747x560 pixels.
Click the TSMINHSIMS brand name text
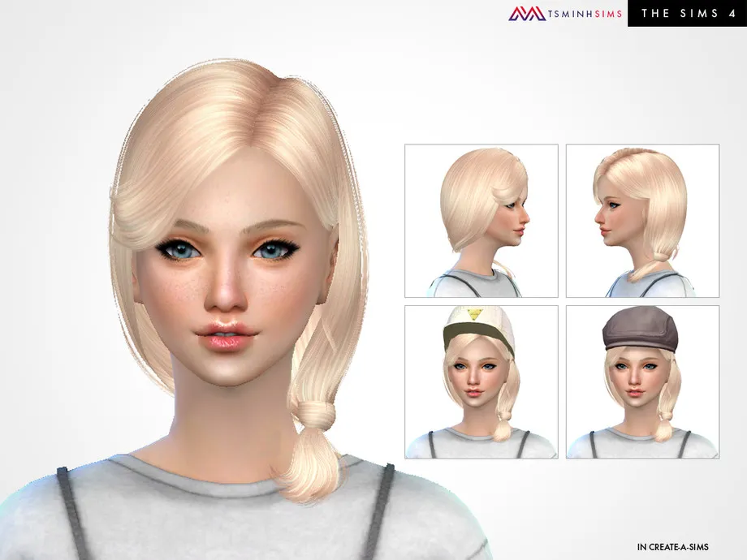pyautogui.click(x=585, y=14)
